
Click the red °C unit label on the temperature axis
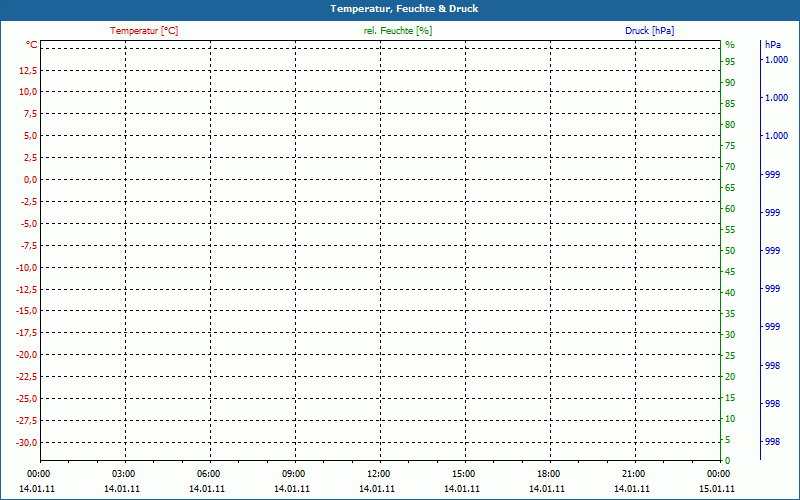pyautogui.click(x=32, y=45)
